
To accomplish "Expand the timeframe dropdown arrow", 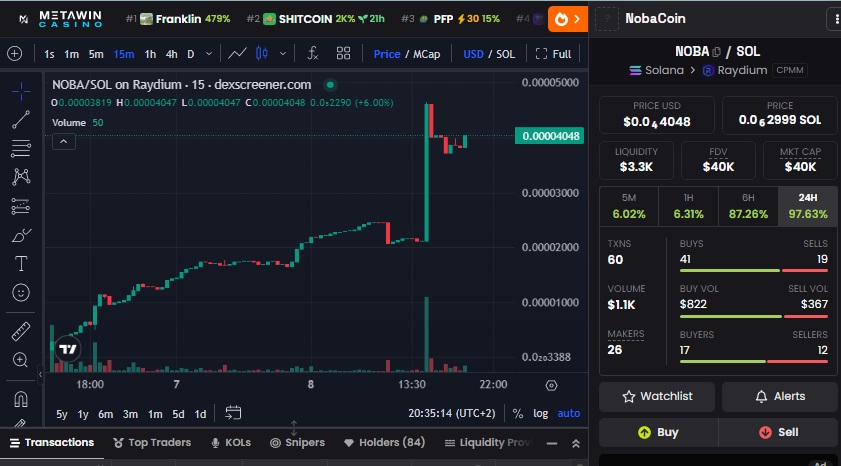I will [209, 54].
